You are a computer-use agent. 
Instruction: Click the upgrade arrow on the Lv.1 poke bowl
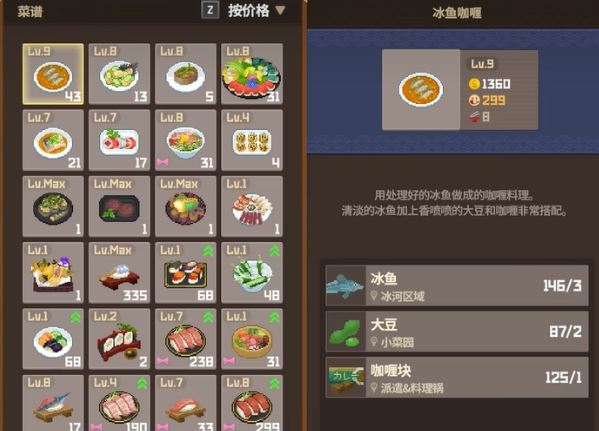pyautogui.click(x=274, y=318)
